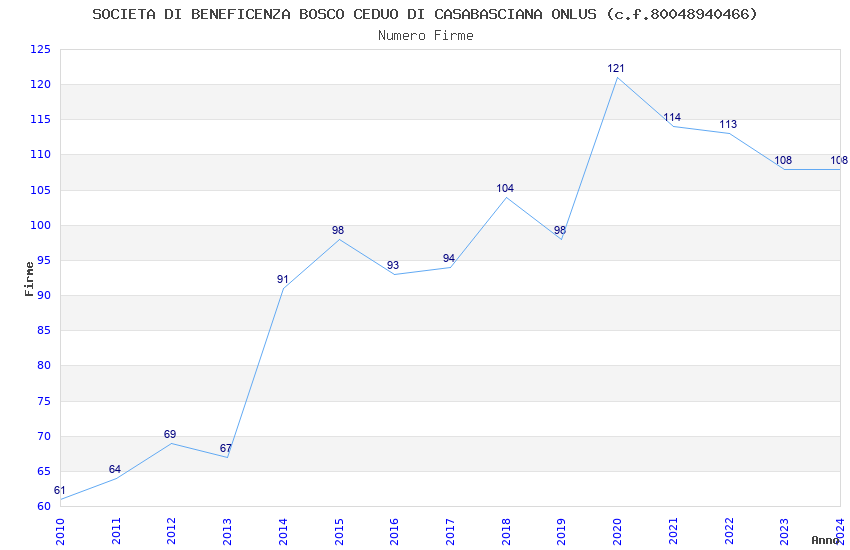Select the 2010 data point labeled 61

click(59, 490)
